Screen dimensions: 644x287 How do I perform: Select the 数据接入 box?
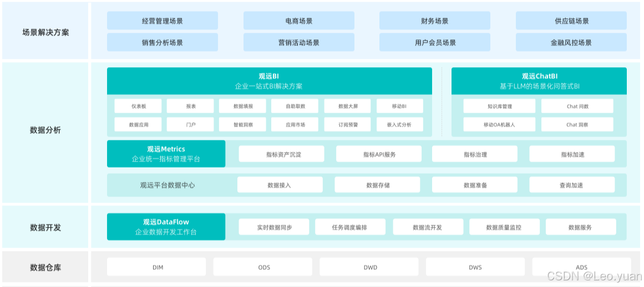click(x=280, y=185)
